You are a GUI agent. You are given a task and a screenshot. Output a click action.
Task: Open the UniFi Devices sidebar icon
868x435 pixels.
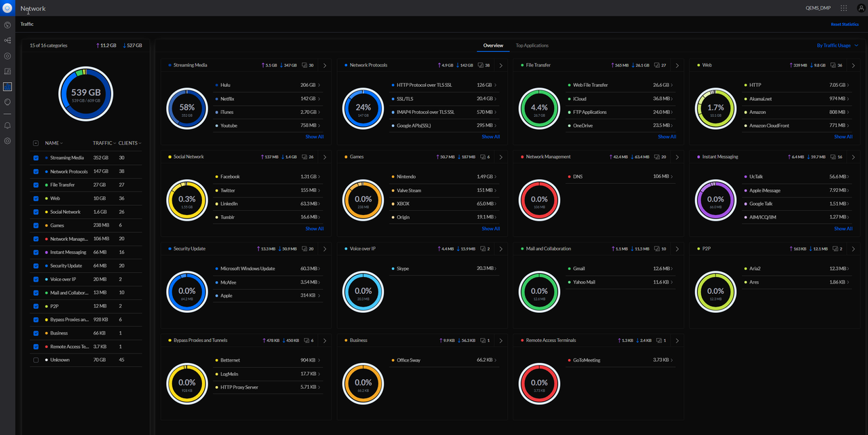pyautogui.click(x=7, y=56)
